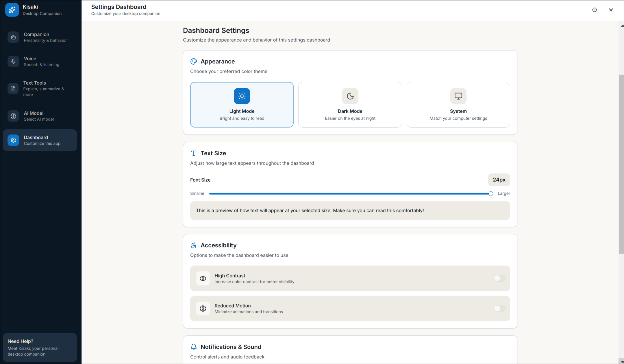Choose the System theme option

(x=458, y=105)
